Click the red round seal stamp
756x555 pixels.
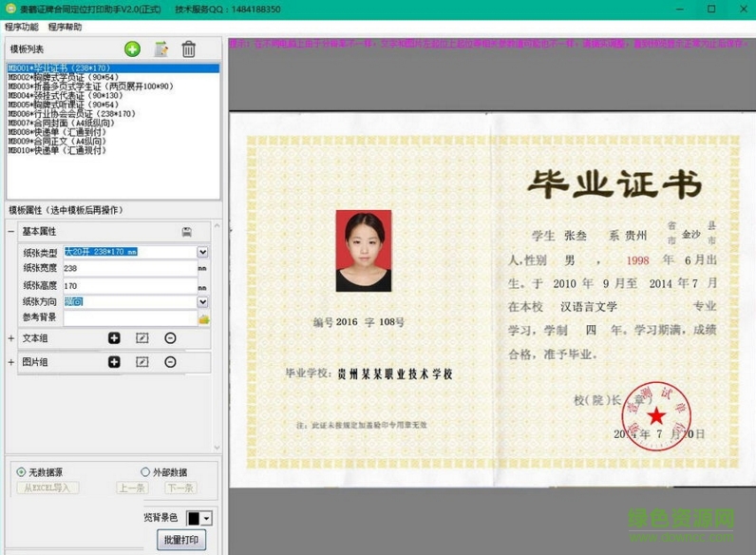656,416
